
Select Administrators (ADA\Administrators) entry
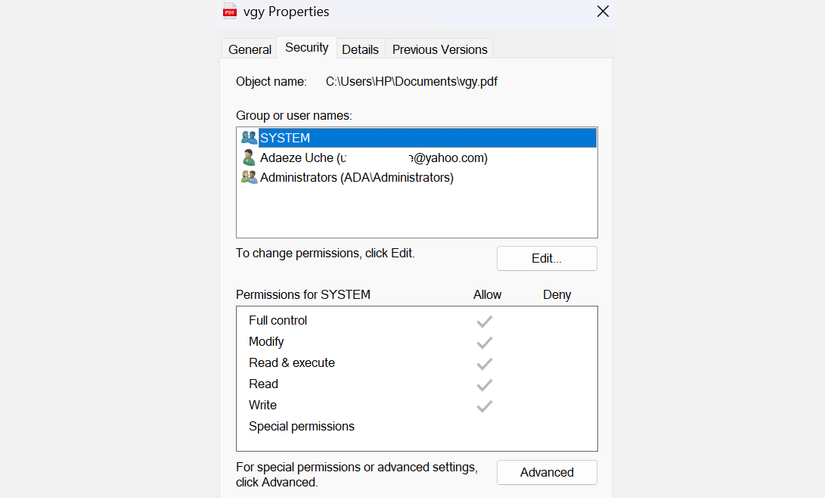click(356, 178)
